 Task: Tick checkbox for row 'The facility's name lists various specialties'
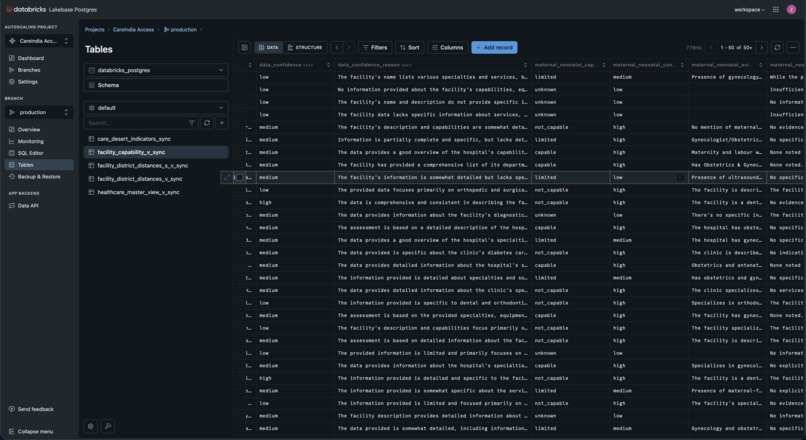[x=240, y=77]
